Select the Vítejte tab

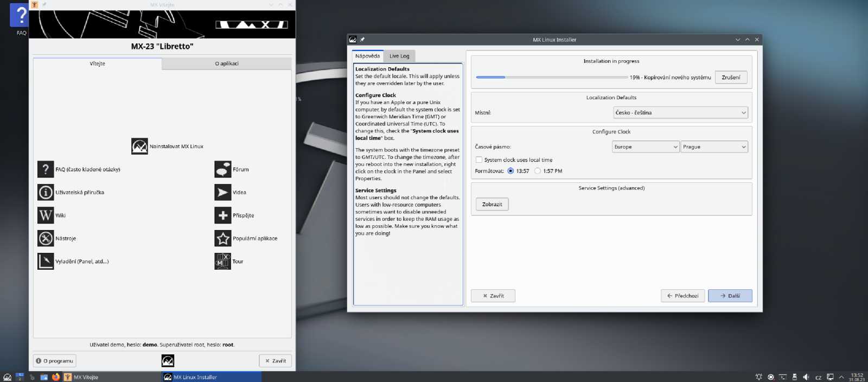(x=98, y=63)
